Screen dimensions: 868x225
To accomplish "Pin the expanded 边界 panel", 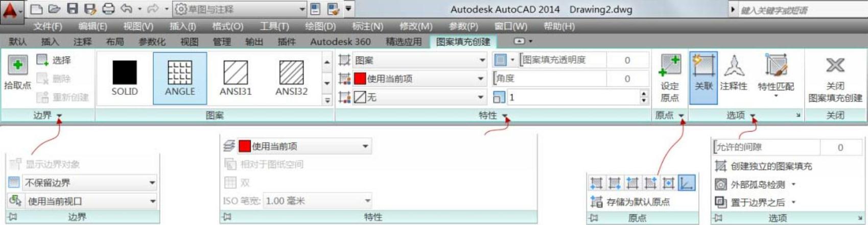I will click(13, 217).
